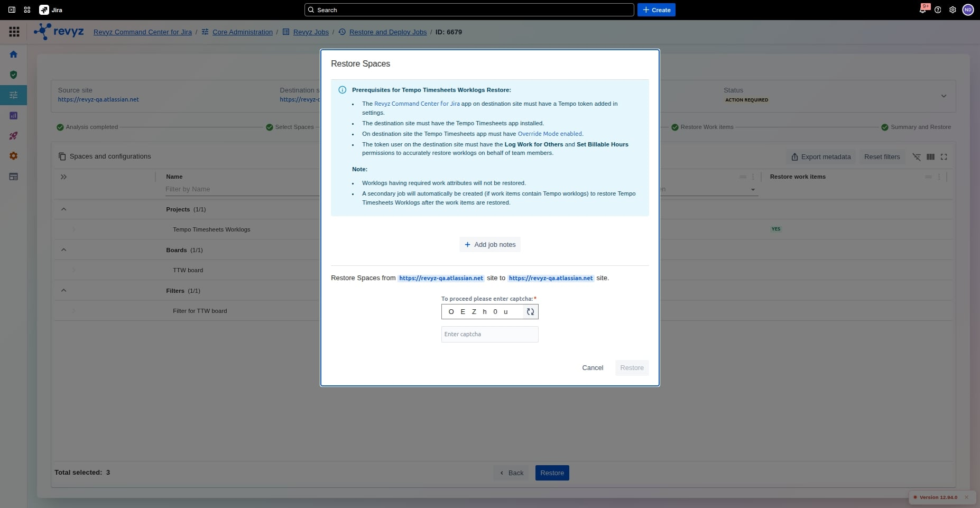Click the revyz logo

(59, 32)
